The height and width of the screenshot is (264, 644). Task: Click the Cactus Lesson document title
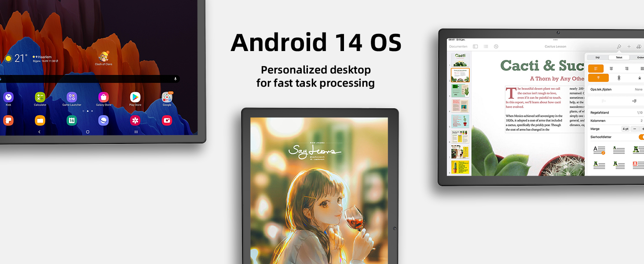point(556,47)
